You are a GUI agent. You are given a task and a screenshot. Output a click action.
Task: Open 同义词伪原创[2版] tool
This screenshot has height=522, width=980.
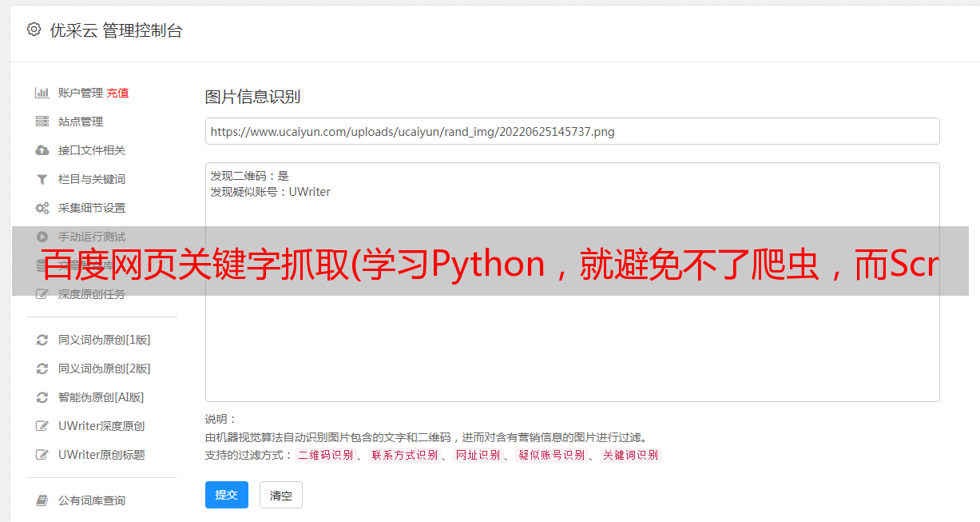(104, 369)
